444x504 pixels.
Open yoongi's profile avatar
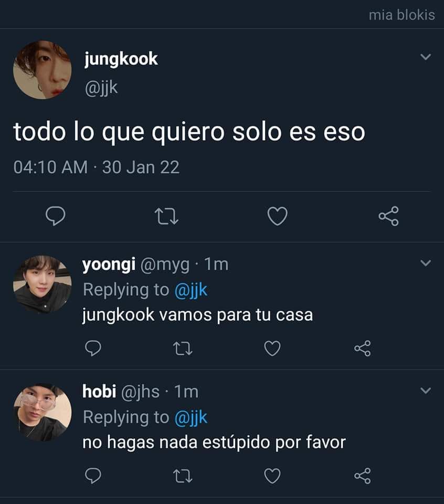coord(43,285)
